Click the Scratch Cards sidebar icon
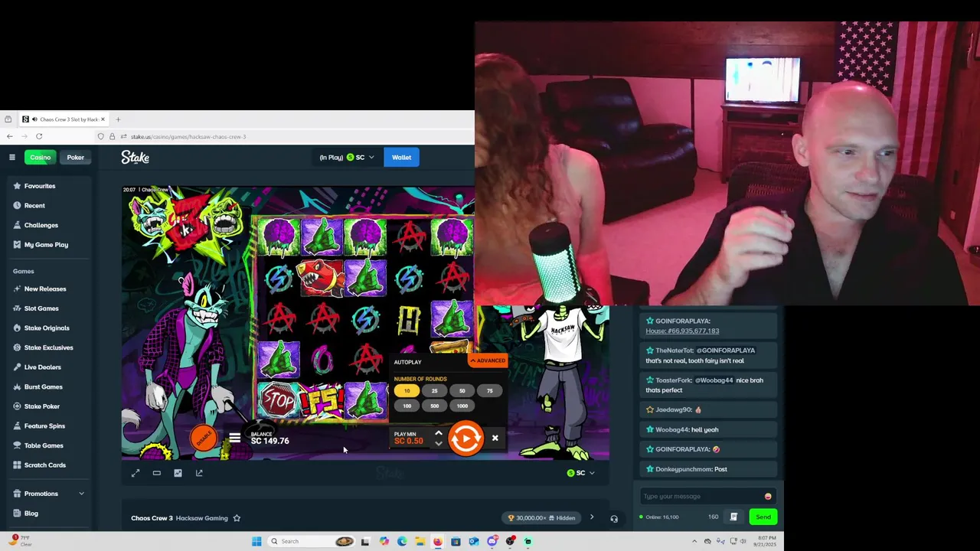This screenshot has height=551, width=980. click(x=17, y=465)
